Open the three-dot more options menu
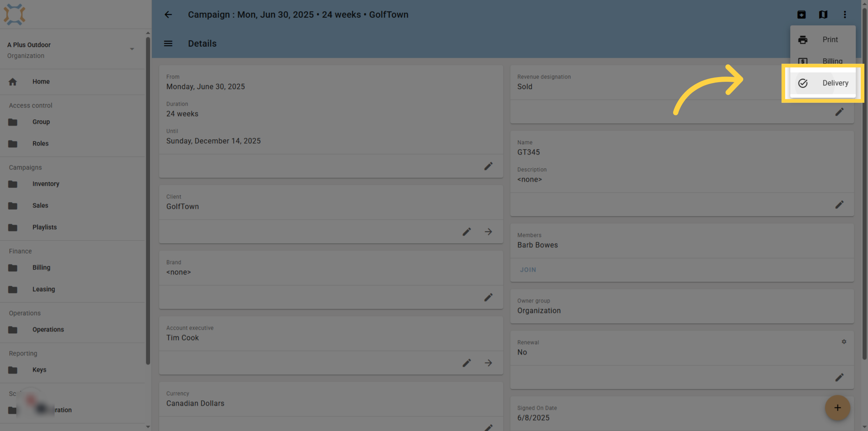 click(x=845, y=14)
